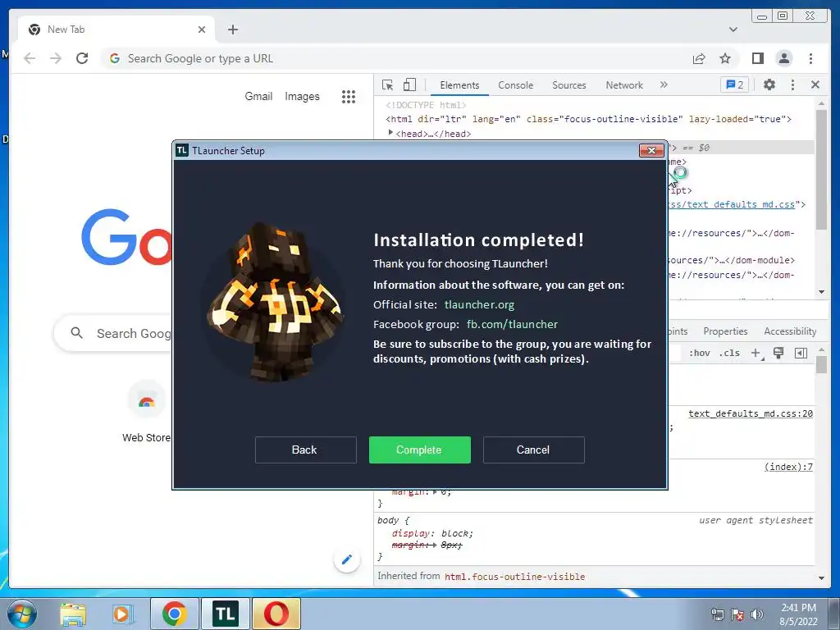Viewport: 840px width, 630px height.
Task: Open the Chrome profile avatar
Action: pyautogui.click(x=783, y=58)
